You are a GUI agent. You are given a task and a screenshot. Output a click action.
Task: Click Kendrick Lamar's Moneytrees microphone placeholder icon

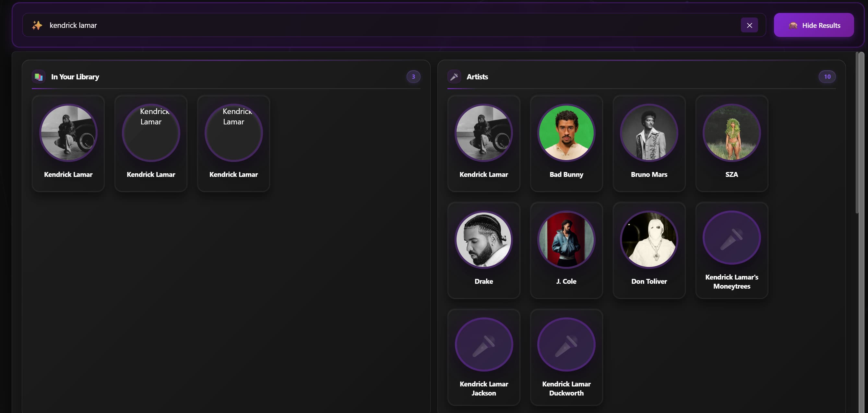point(731,238)
